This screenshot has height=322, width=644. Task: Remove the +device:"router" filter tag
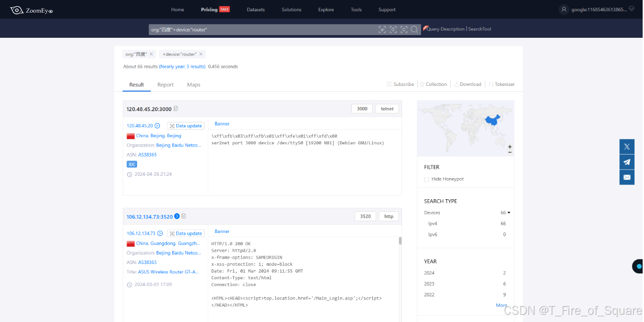[201, 54]
